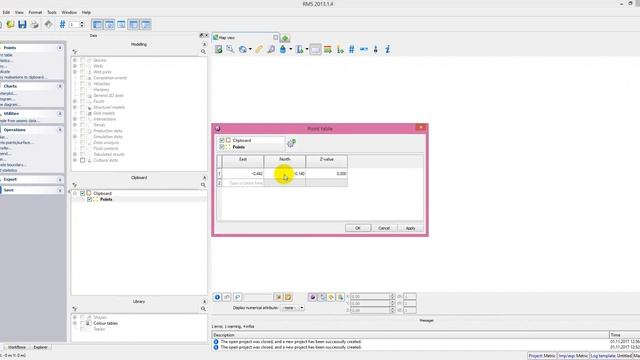The width and height of the screenshot is (640, 360).
Task: Open the View menu
Action: click(19, 13)
